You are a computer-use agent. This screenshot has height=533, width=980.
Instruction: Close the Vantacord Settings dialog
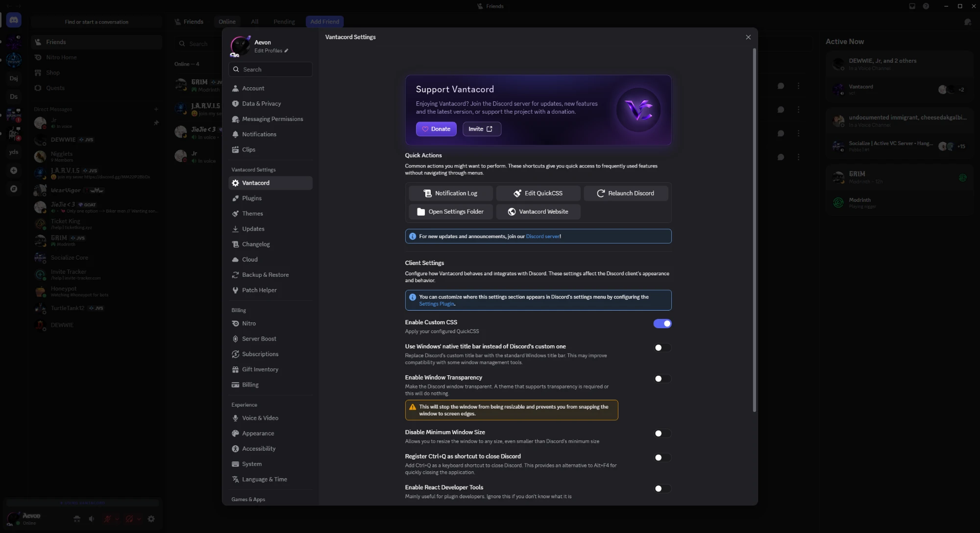tap(748, 37)
